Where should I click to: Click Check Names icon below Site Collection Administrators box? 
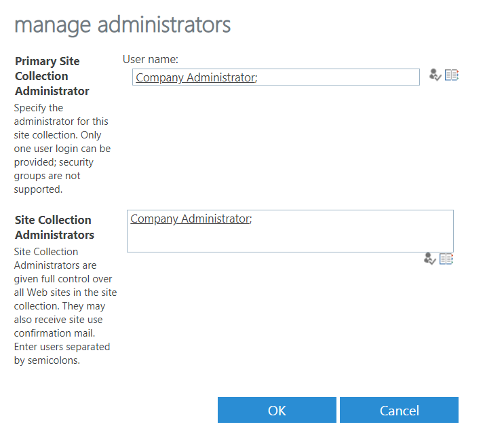(429, 259)
